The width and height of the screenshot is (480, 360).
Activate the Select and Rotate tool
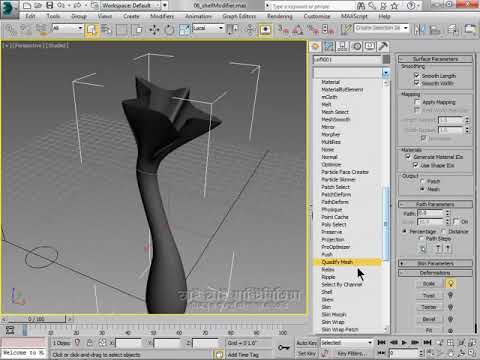(x=169, y=30)
